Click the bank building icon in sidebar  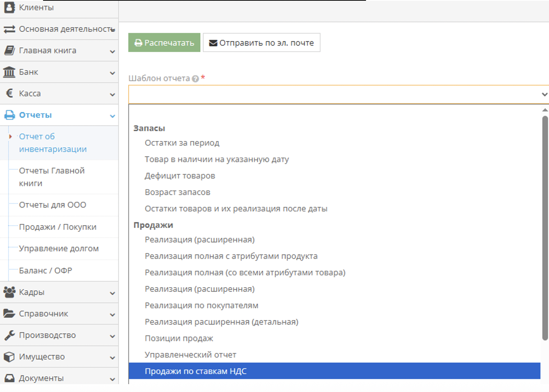[x=9, y=72]
